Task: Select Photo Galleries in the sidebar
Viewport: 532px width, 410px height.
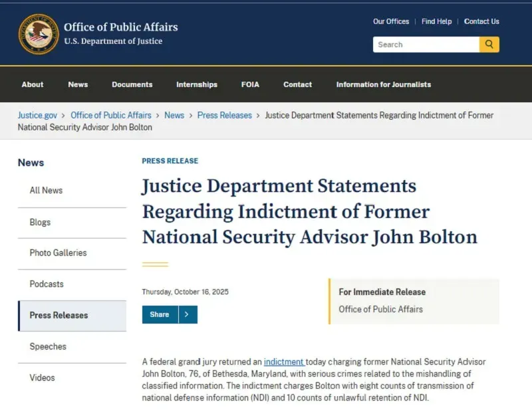Action: (x=58, y=253)
